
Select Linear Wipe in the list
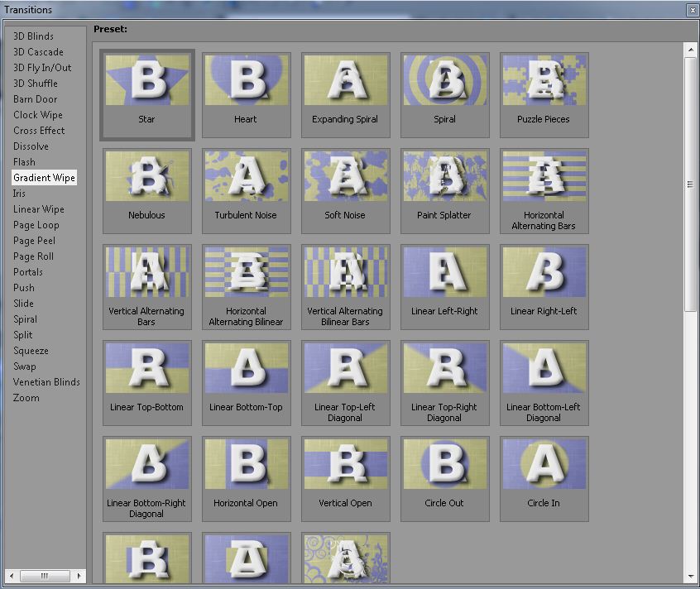(39, 209)
